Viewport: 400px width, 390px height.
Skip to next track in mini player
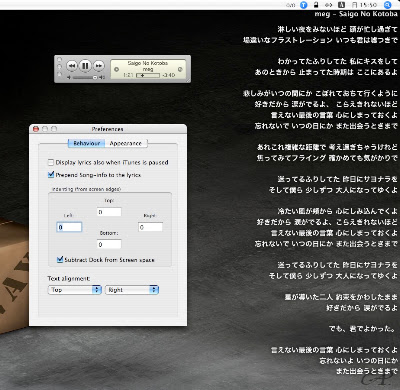pos(99,66)
